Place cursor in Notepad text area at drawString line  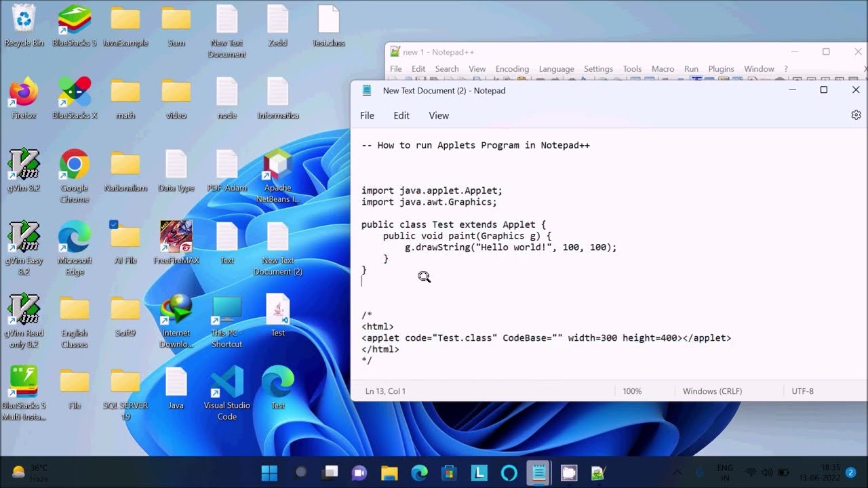tap(511, 247)
